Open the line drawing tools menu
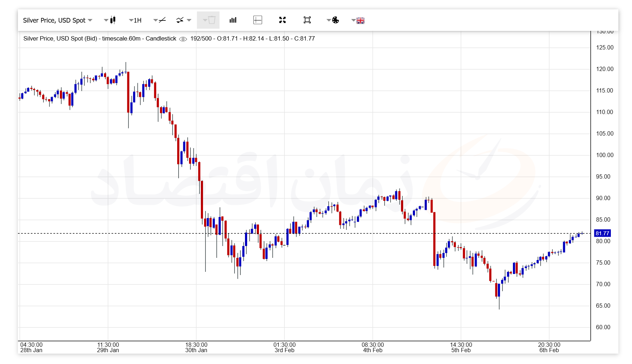The height and width of the screenshot is (364, 632). [x=160, y=20]
